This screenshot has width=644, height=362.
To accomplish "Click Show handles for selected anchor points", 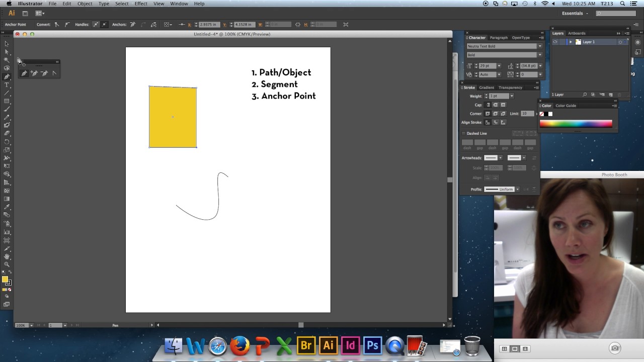I will point(96,24).
